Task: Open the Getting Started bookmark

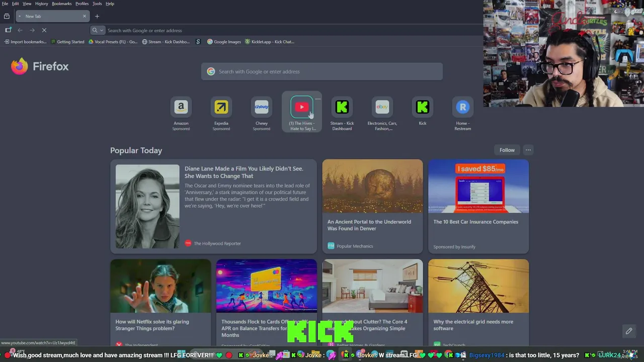Action: (67, 42)
